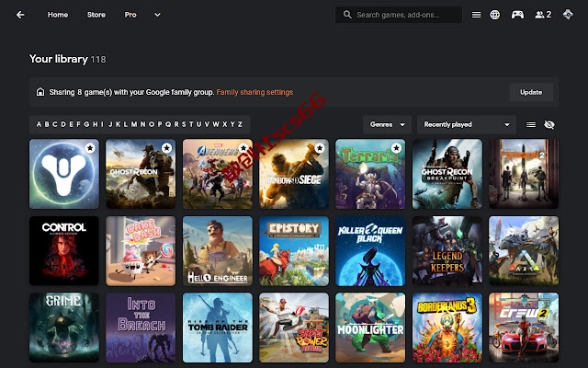
Task: Filter library by letter Z
Action: (x=240, y=124)
